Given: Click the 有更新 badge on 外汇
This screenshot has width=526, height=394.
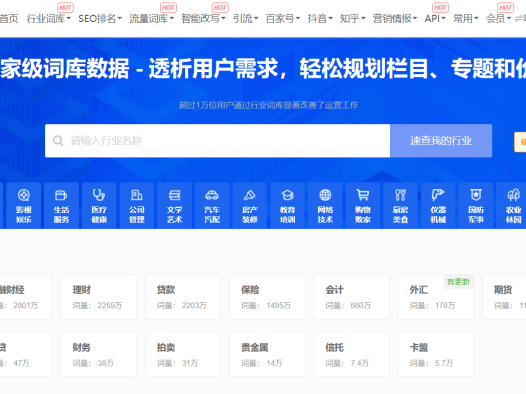Looking at the screenshot, I should coord(458,282).
